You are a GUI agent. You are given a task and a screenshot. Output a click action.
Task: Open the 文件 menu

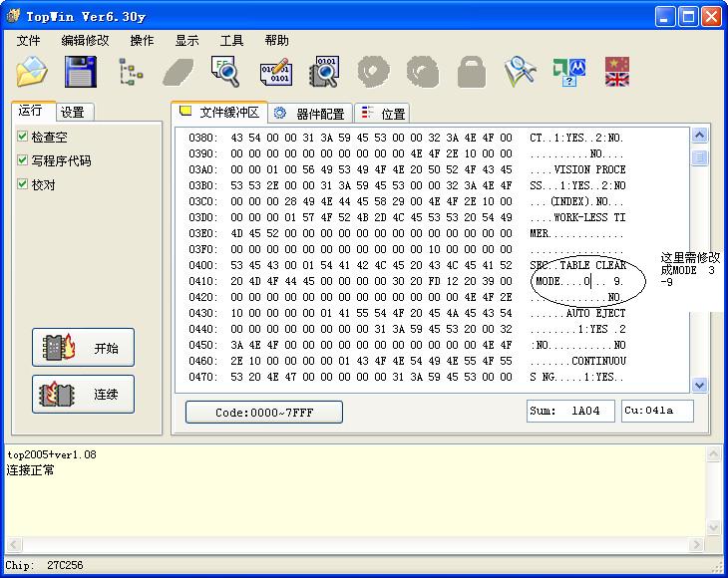pyautogui.click(x=29, y=41)
